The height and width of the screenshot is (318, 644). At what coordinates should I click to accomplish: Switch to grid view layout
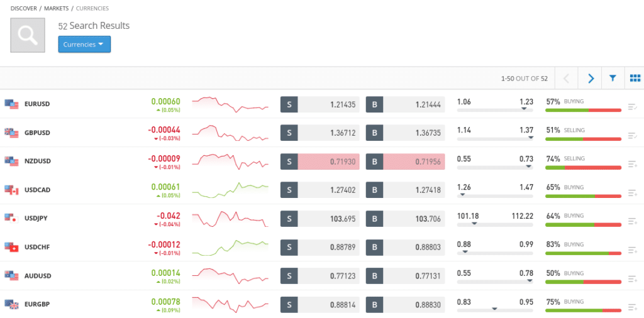tap(634, 79)
